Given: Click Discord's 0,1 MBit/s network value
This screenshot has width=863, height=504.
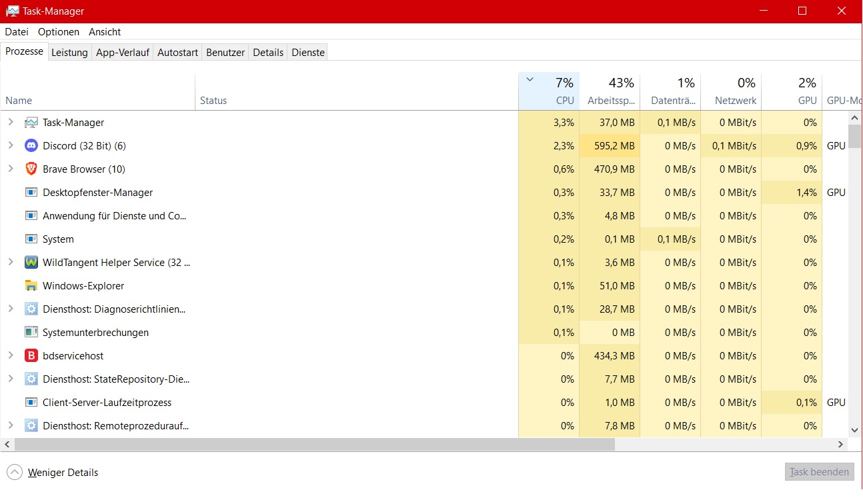Looking at the screenshot, I should (x=734, y=146).
